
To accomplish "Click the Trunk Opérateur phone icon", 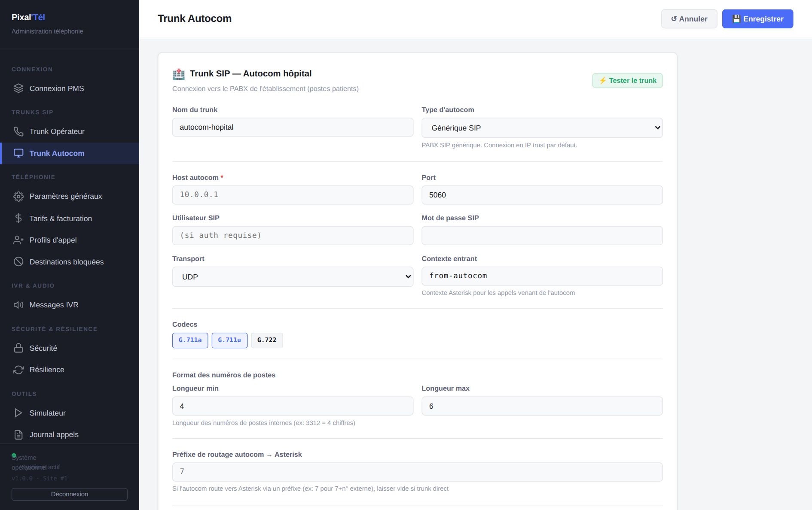I will tap(18, 131).
